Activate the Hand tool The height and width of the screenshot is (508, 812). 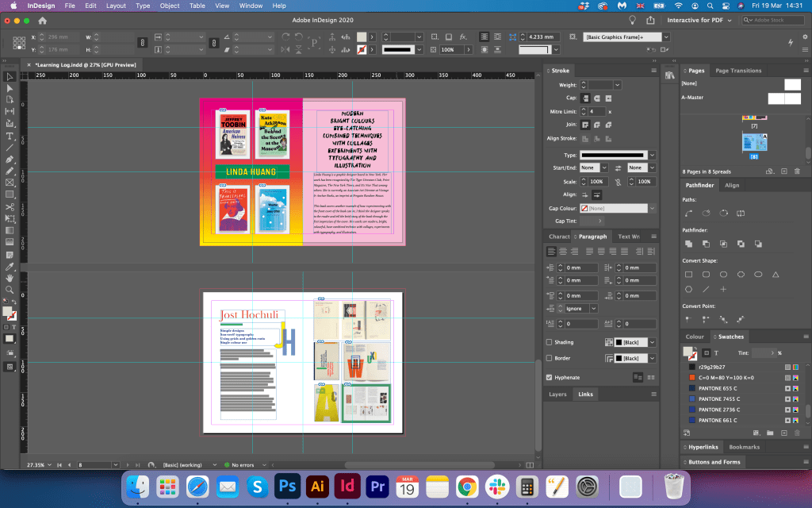click(x=10, y=278)
